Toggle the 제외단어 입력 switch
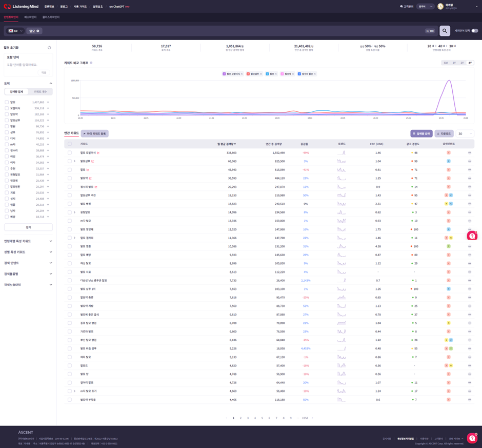 click(474, 31)
